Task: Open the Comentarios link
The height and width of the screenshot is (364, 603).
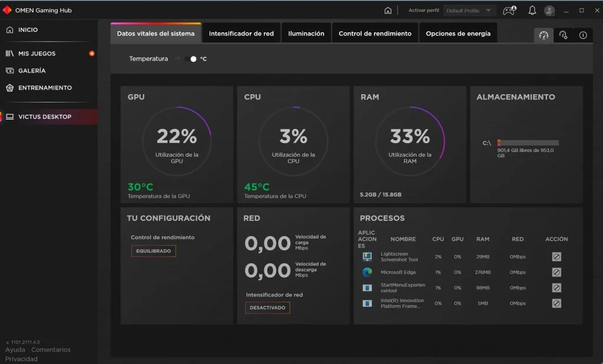Action: [51, 350]
